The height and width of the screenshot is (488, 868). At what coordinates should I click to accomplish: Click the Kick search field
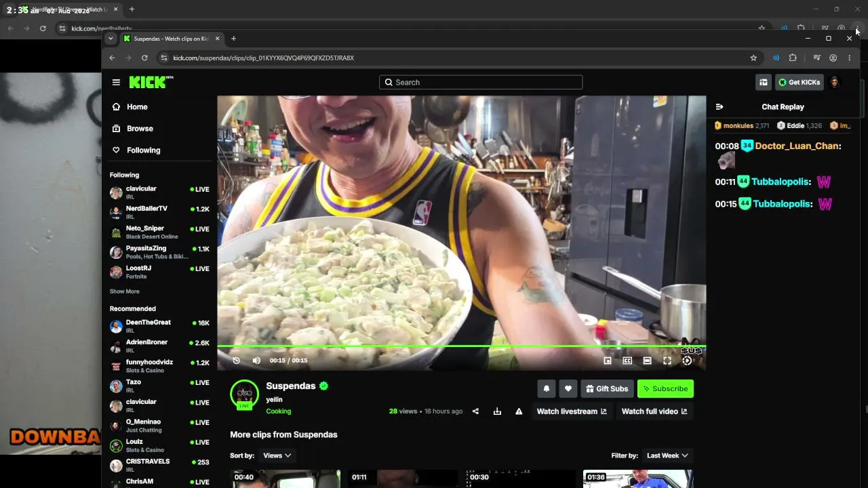[x=481, y=82]
